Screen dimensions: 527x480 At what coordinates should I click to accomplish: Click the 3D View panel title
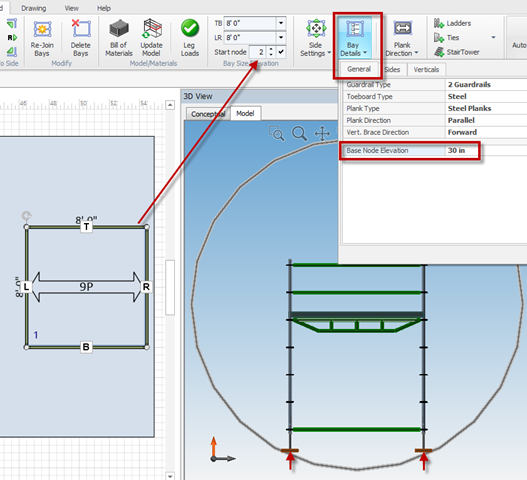[198, 96]
